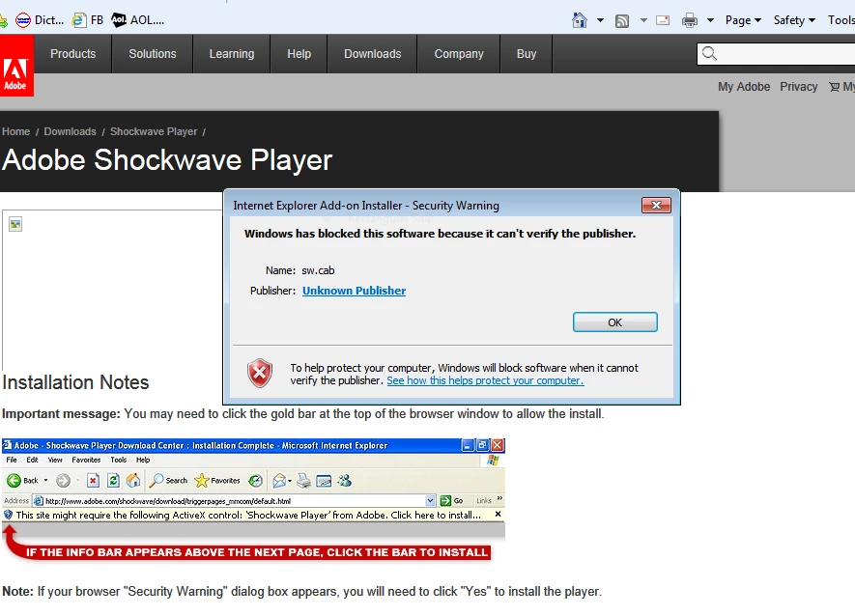Follow the My Adobe link
Viewport: 855px width, 616px height.
[744, 87]
